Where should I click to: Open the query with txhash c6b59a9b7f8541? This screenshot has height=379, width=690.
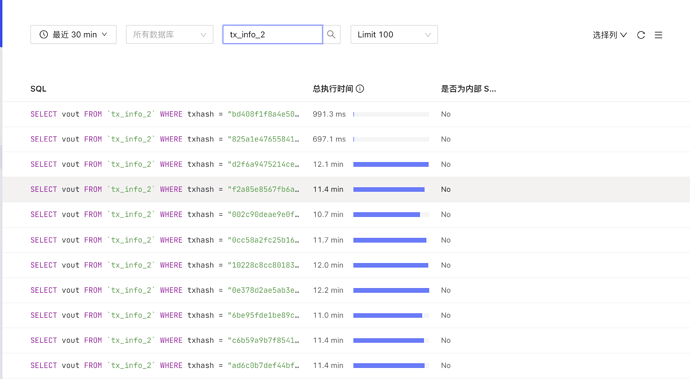pyautogui.click(x=165, y=340)
